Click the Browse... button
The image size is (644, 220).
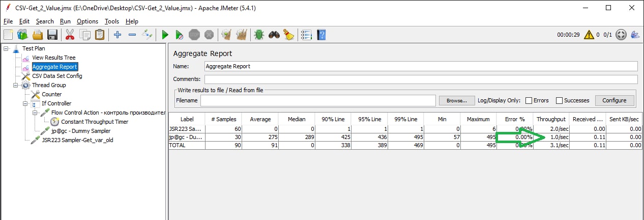(x=457, y=100)
